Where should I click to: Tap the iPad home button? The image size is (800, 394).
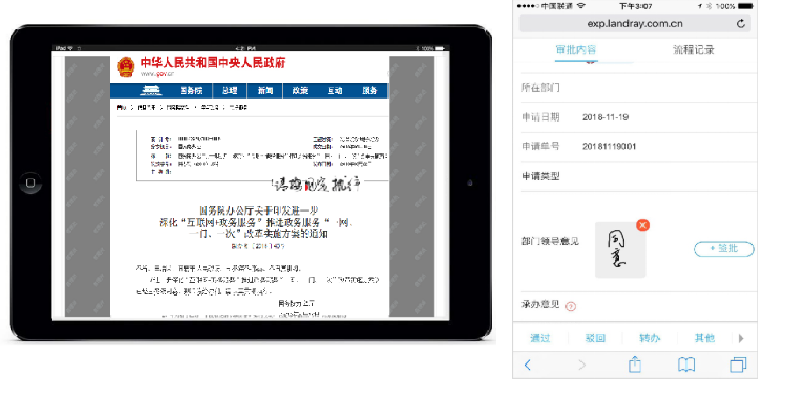pyautogui.click(x=30, y=183)
